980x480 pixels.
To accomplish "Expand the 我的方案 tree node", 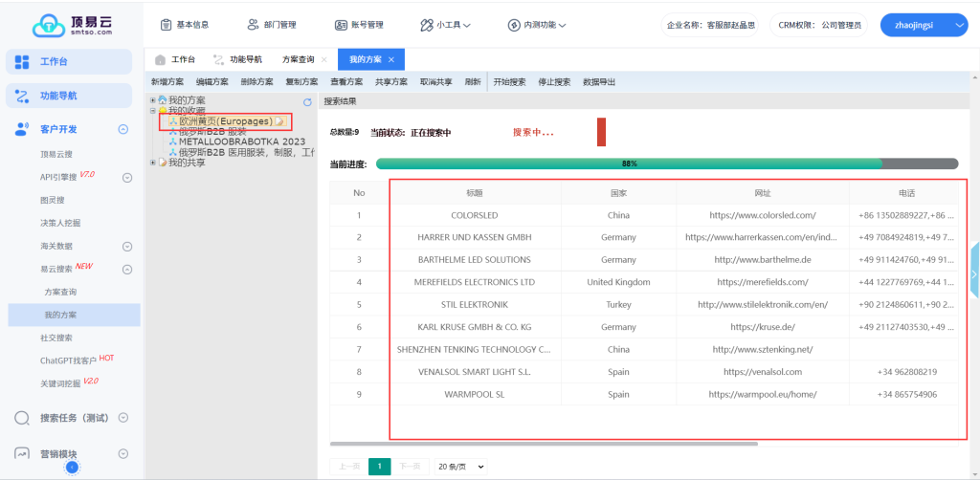I will (x=153, y=100).
